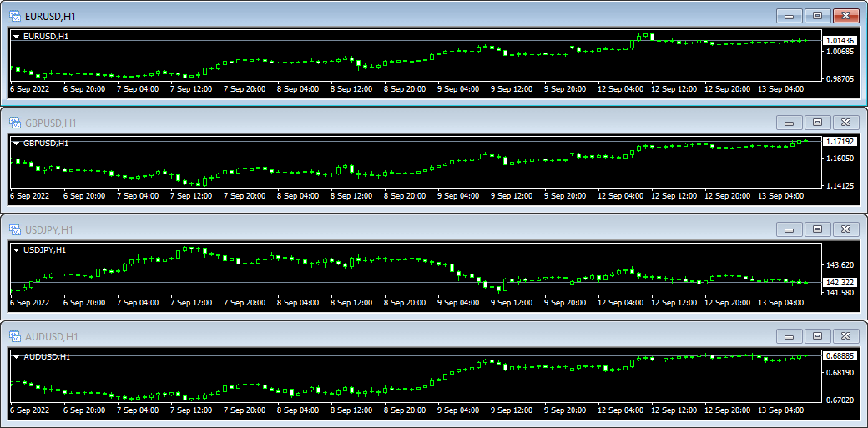Click the EURUSD,H1 title bar text

50,16
